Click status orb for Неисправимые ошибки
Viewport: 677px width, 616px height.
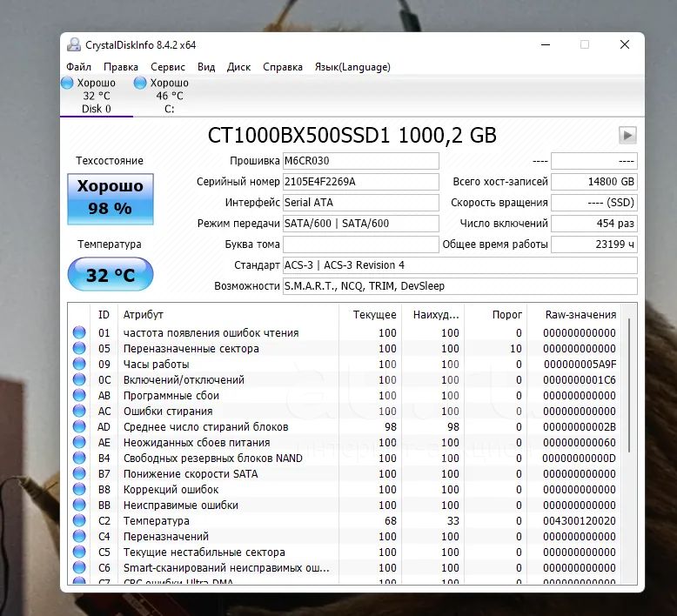(x=79, y=505)
